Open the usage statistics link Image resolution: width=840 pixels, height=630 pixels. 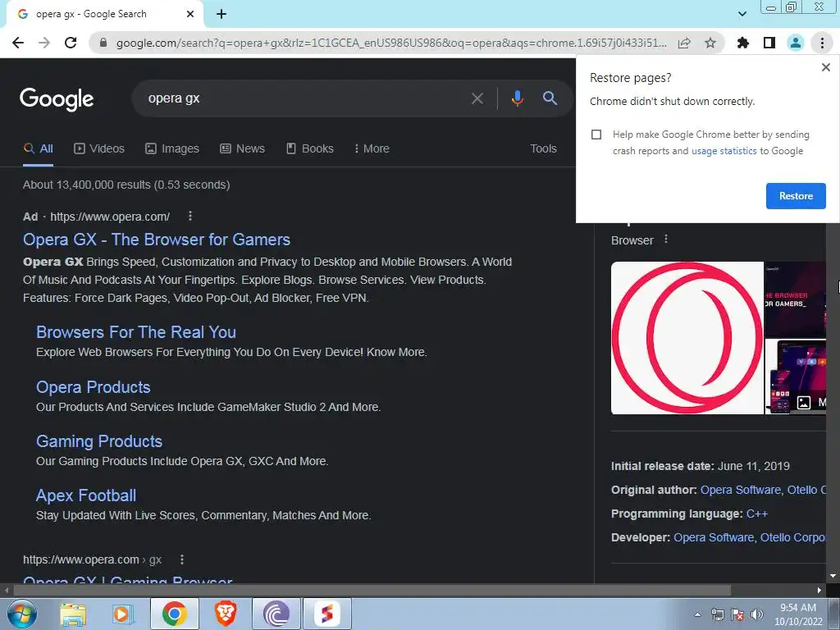[x=724, y=151]
